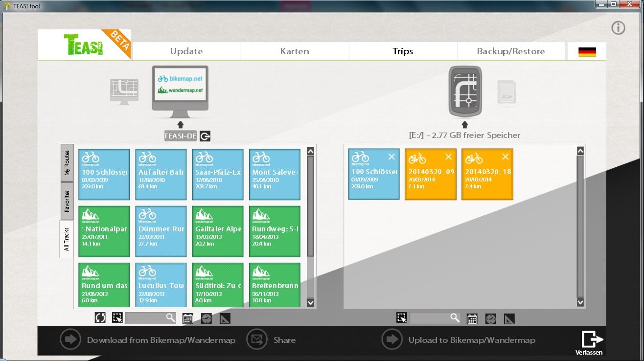Click the info icon in top right

coord(618,28)
